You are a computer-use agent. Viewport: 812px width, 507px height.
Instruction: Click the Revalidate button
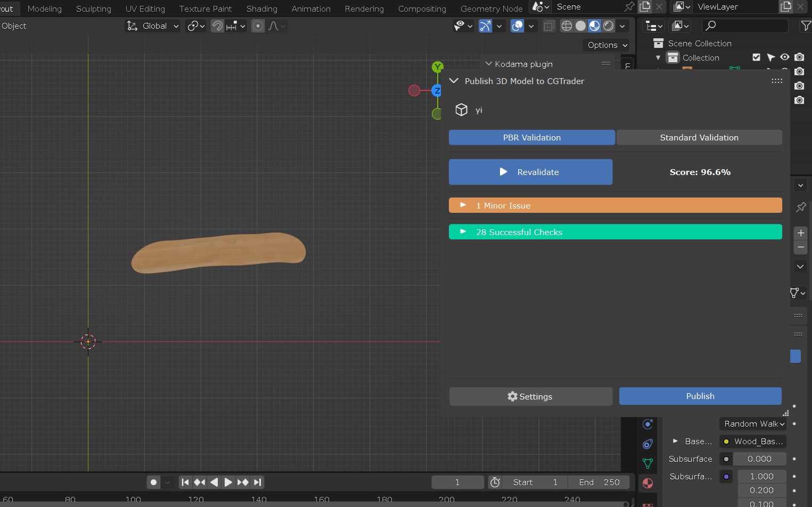[x=530, y=172]
